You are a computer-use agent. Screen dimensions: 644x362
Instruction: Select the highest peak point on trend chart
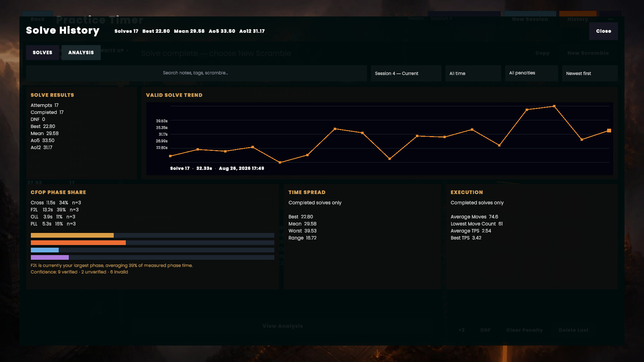(554, 106)
